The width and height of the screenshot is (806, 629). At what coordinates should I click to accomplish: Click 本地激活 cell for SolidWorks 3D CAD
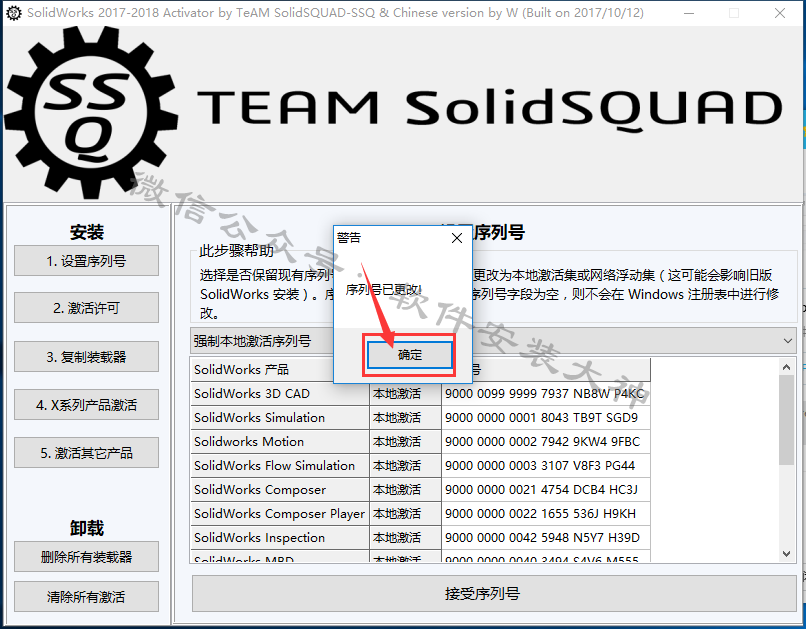[x=405, y=394]
